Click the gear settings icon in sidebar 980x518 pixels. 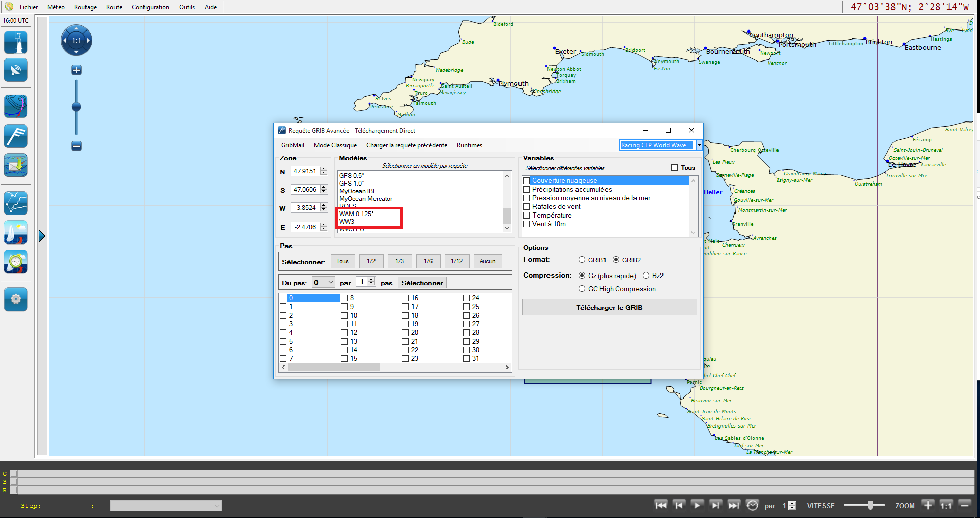(16, 299)
